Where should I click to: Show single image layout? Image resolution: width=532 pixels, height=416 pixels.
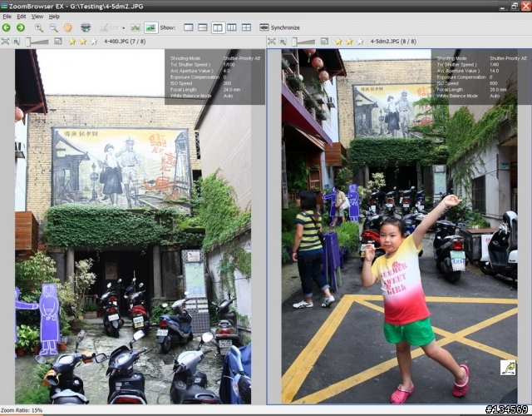[x=189, y=27]
